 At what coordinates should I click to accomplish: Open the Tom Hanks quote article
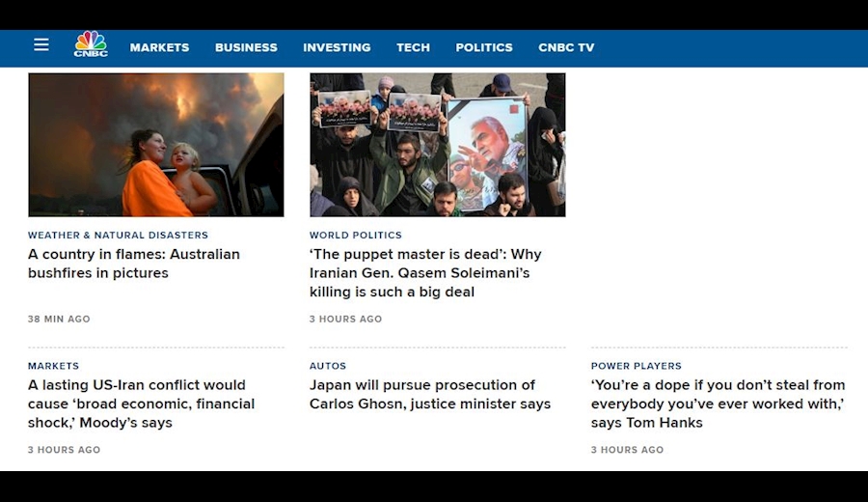(718, 404)
